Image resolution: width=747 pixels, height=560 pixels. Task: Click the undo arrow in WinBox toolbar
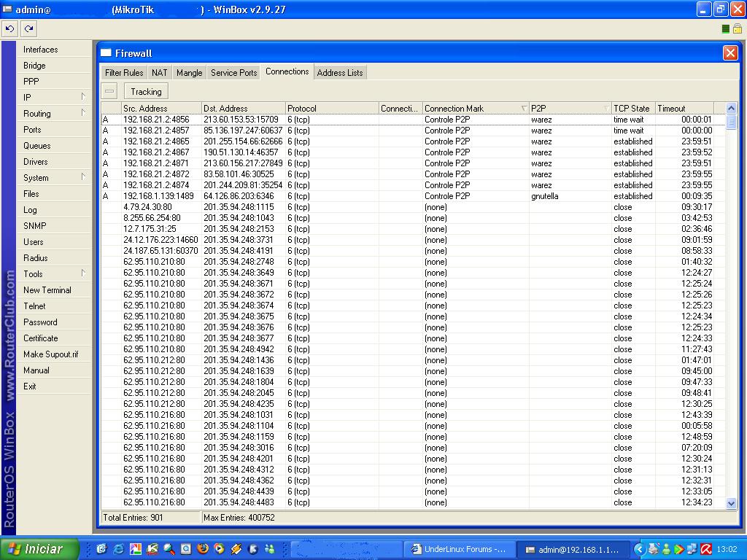9,29
